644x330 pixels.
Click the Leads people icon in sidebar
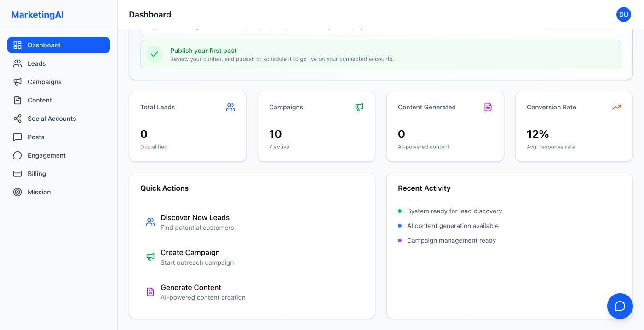[17, 63]
